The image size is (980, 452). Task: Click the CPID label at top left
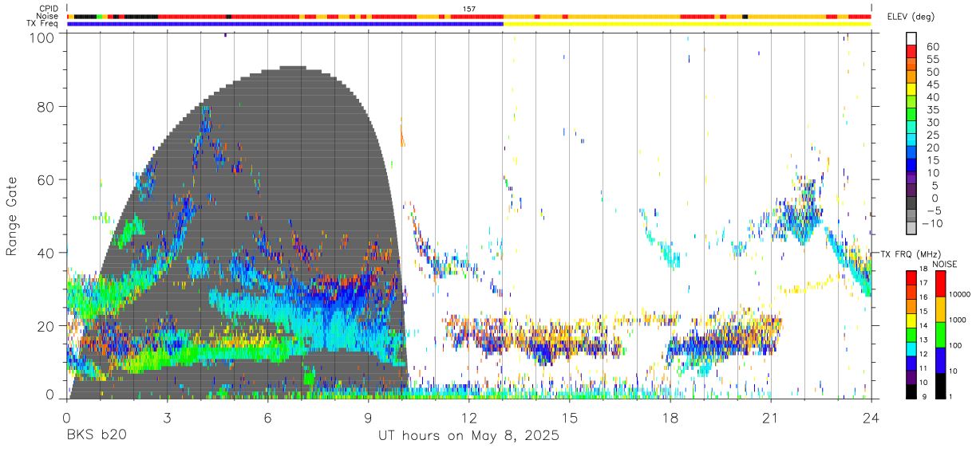(x=48, y=9)
